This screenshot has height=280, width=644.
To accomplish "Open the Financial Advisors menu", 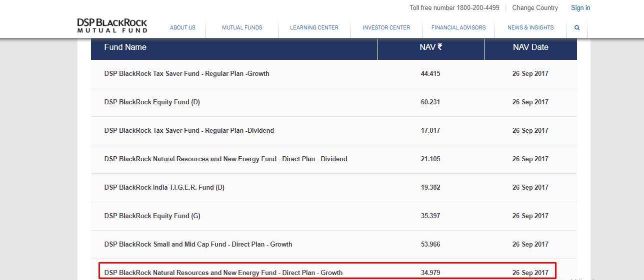I will 458,28.
